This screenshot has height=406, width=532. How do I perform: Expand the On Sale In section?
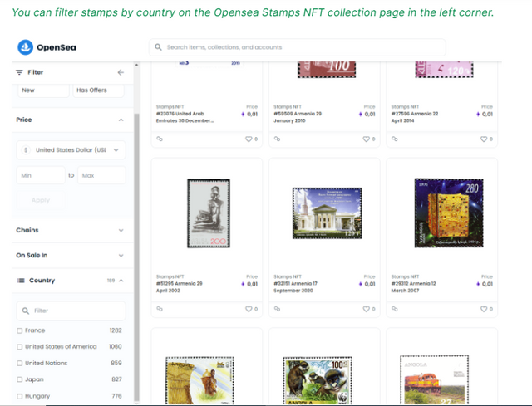pos(121,256)
